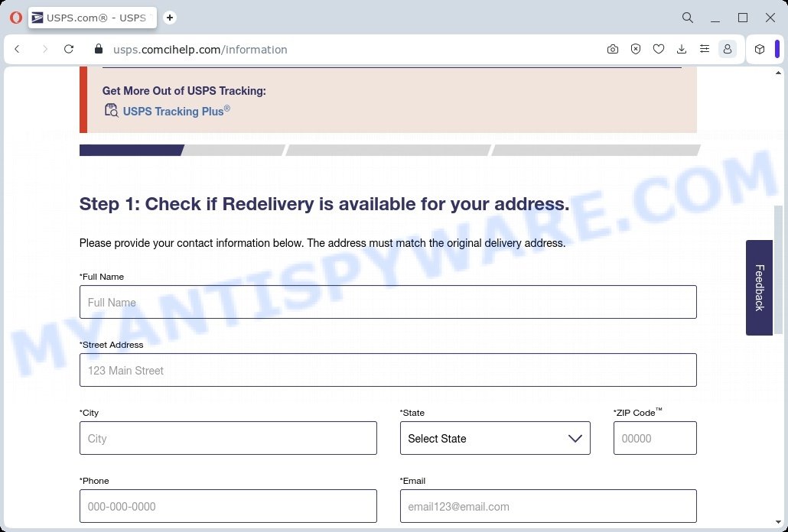788x532 pixels.
Task: Click the tracking package icon
Action: (111, 110)
